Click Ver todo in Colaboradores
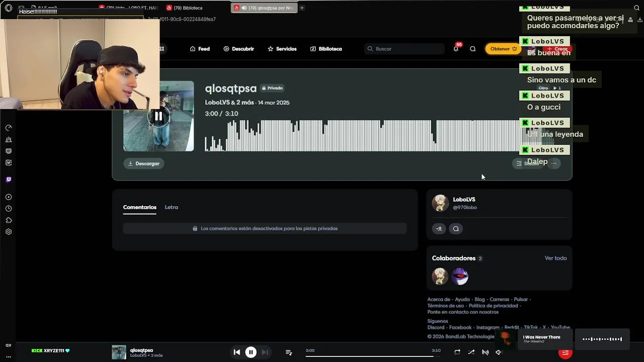 (x=555, y=258)
